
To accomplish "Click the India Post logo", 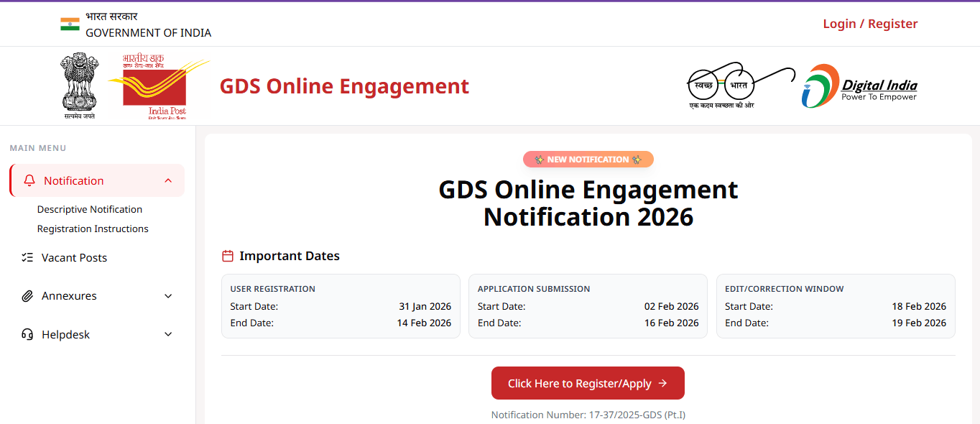I will click(x=158, y=85).
